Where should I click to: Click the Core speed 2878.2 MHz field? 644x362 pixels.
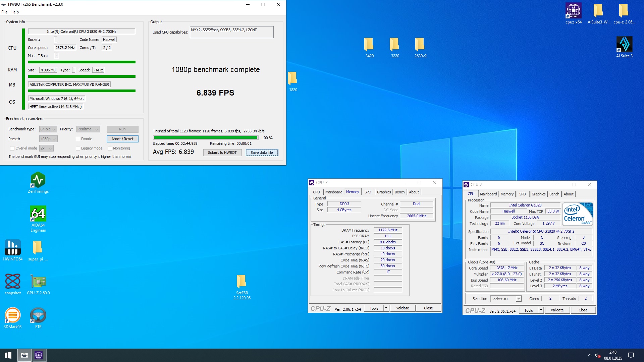click(65, 48)
